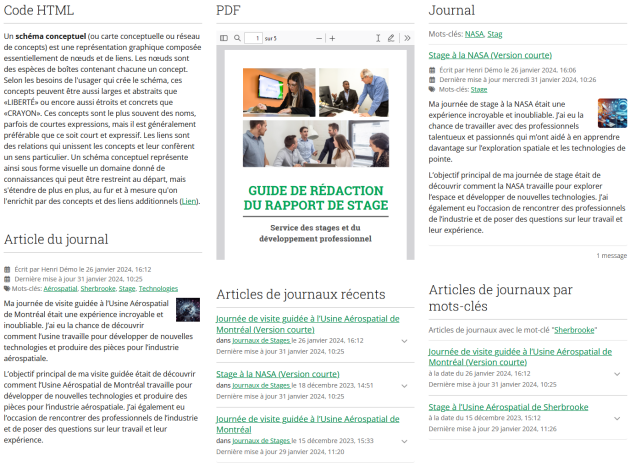Click the 'Dernière mise à jour 29 janvier 2024, 11:26' text
Image resolution: width=630 pixels, height=466 pixels.
pyautogui.click(x=493, y=429)
